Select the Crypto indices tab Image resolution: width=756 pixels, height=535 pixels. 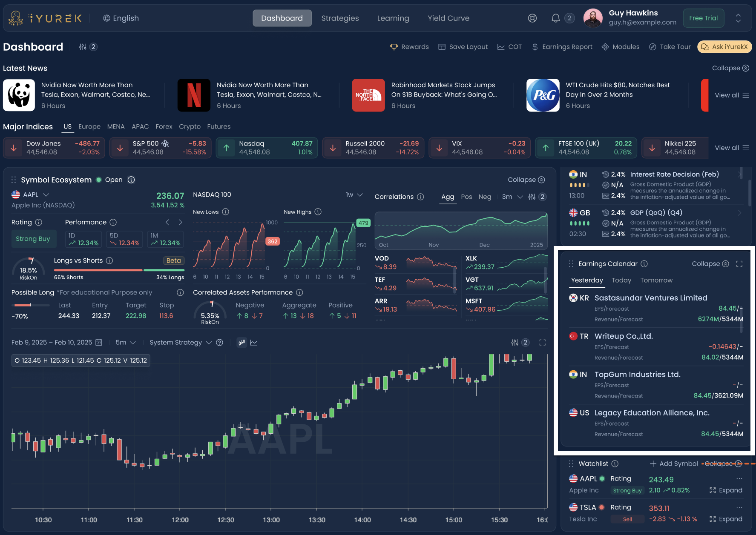click(x=190, y=126)
